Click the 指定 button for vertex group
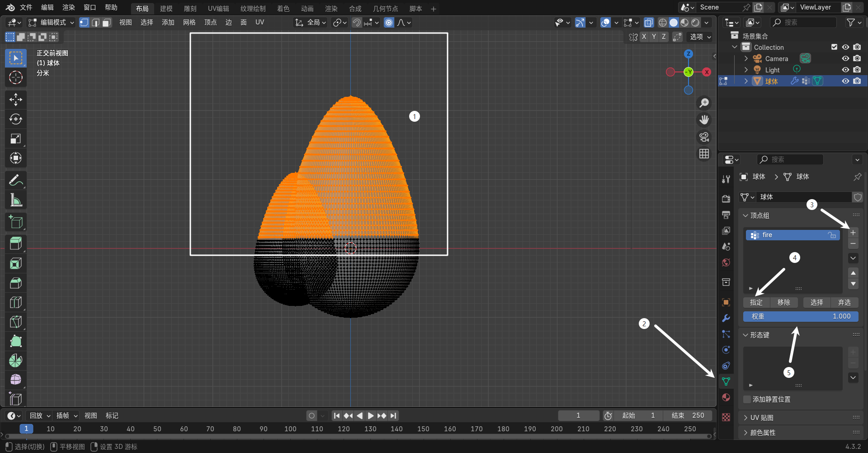Image resolution: width=868 pixels, height=453 pixels. (756, 302)
